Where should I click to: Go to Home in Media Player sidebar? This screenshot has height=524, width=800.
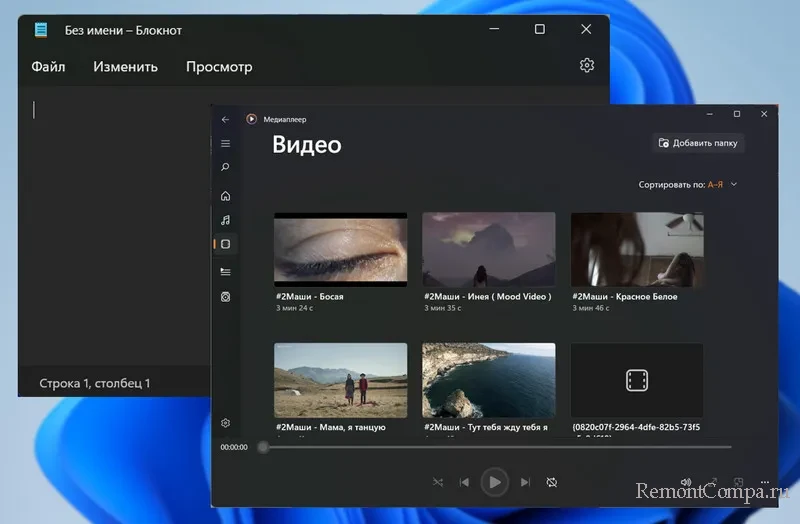225,195
